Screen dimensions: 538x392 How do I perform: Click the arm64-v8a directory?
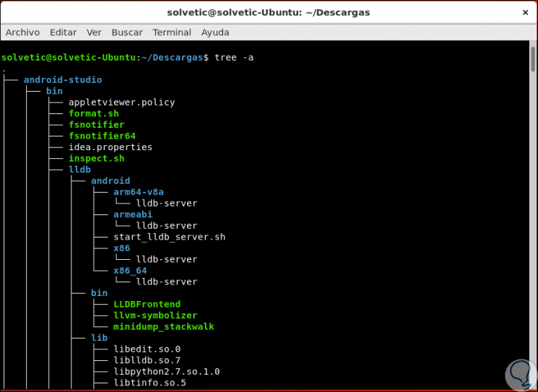click(x=139, y=192)
